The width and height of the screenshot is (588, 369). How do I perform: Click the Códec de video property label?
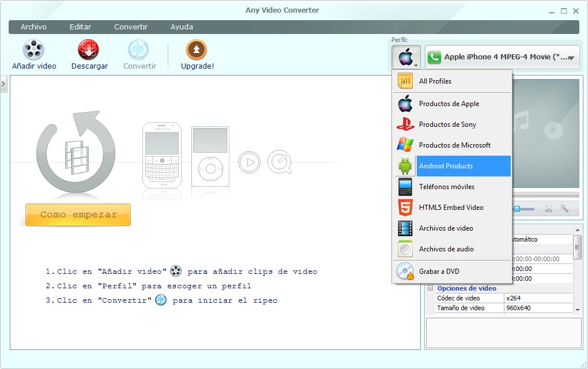pyautogui.click(x=458, y=298)
